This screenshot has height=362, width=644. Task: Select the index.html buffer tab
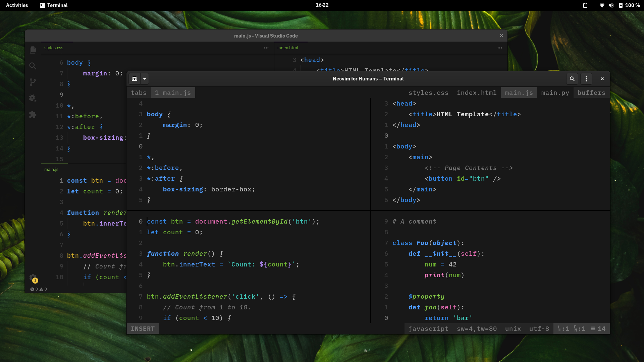coord(477,93)
